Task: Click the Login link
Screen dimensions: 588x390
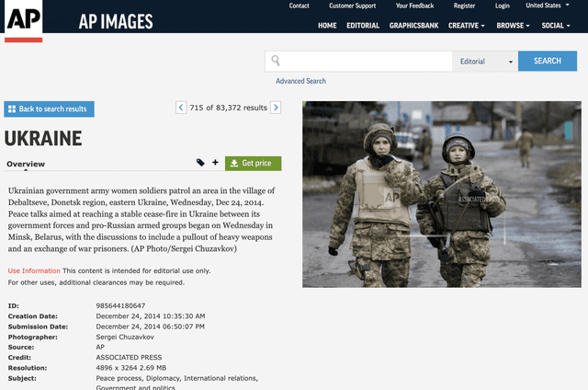Action: pyautogui.click(x=503, y=6)
